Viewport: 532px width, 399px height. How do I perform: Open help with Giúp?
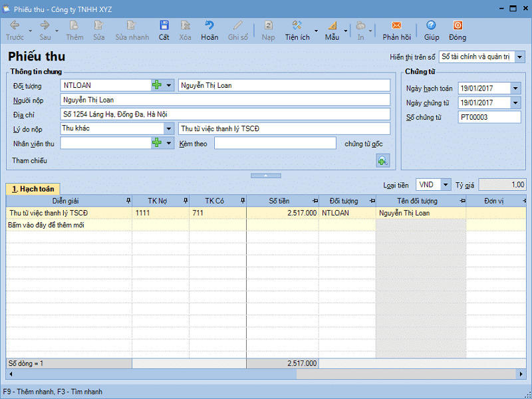point(431,31)
